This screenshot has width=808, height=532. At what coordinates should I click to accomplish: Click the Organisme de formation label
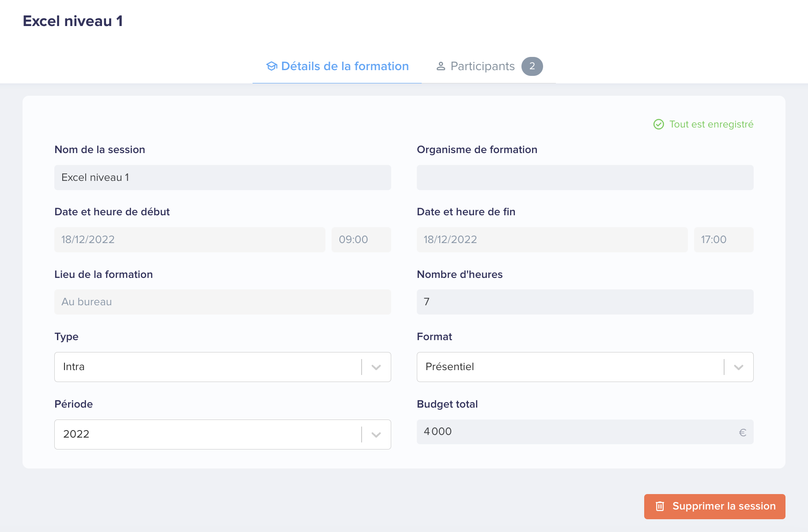tap(477, 150)
